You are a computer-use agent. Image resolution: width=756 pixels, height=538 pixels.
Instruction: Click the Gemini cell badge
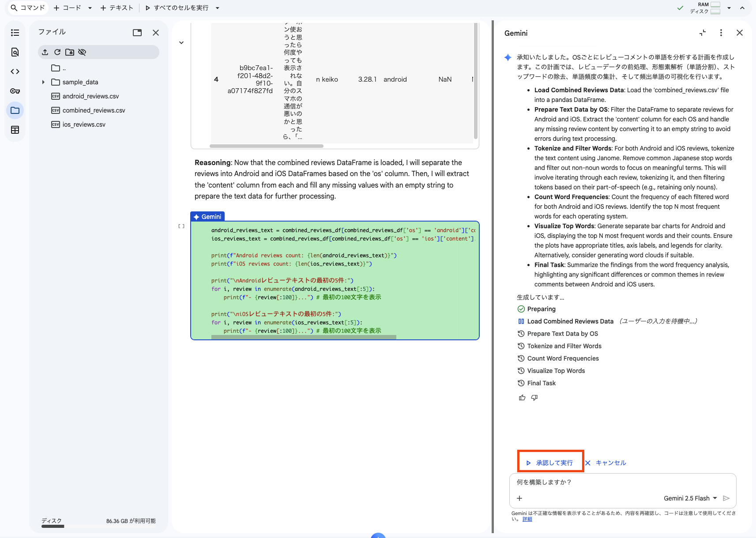coord(207,217)
